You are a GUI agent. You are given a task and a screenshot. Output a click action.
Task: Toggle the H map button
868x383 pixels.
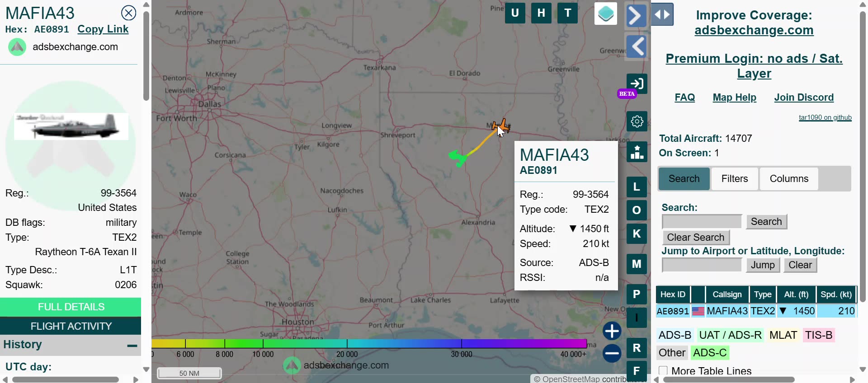click(x=541, y=13)
